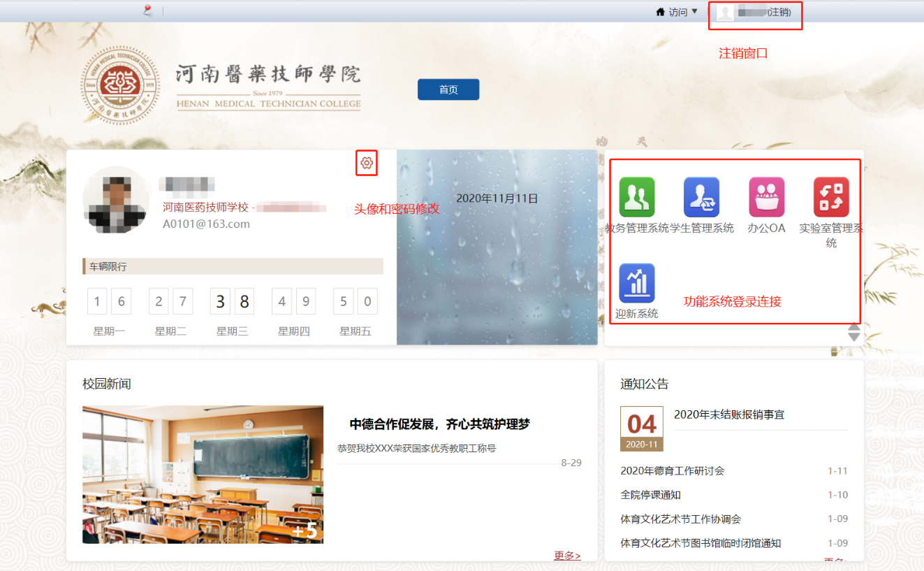Open notice 2020年末结账报销事宜
Viewport: 924px width, 571px height.
click(x=729, y=414)
